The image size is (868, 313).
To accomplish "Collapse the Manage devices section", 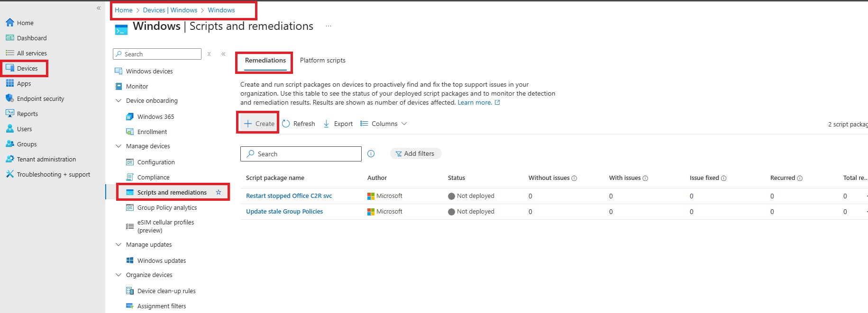I will point(119,146).
